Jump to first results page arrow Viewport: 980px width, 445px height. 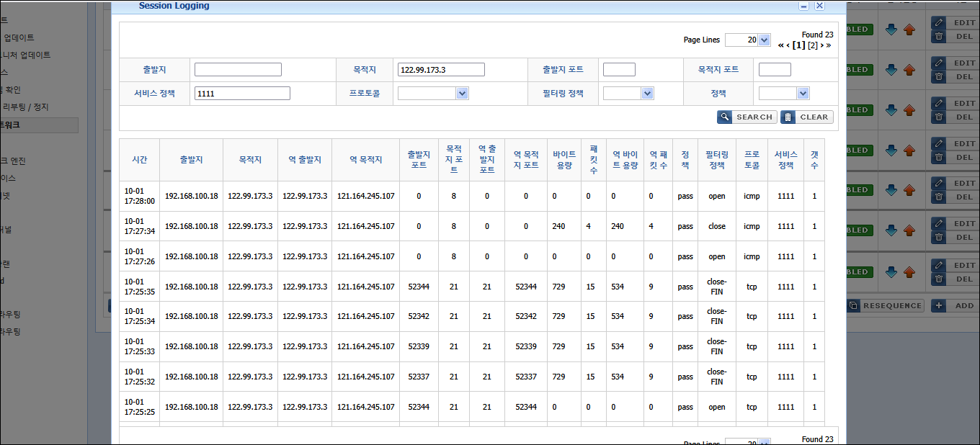780,45
